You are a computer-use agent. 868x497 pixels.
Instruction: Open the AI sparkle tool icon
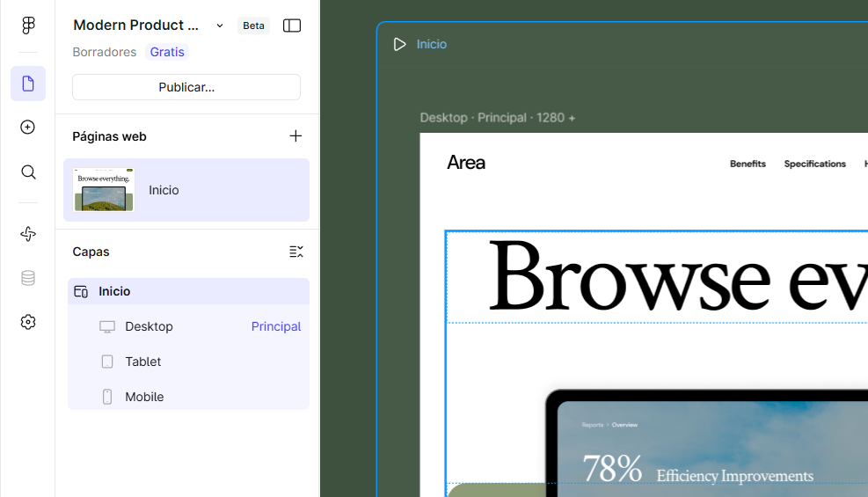(x=28, y=234)
